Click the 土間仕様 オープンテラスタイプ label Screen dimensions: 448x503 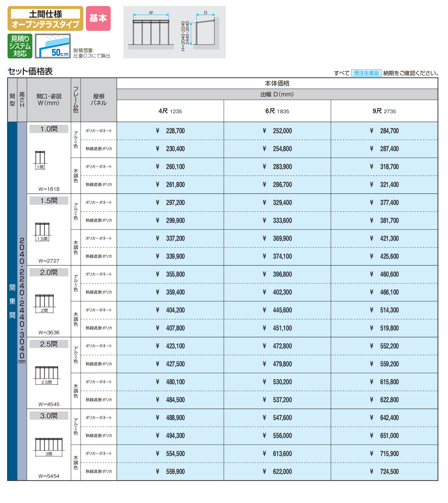pyautogui.click(x=45, y=19)
